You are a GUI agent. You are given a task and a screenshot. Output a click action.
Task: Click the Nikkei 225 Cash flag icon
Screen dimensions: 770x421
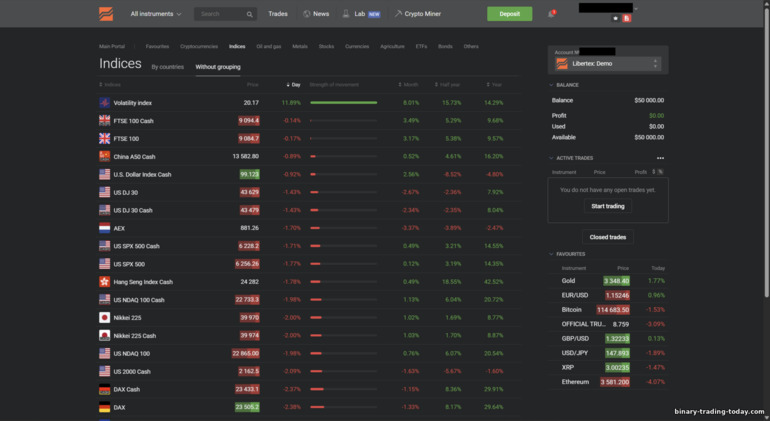[105, 336]
